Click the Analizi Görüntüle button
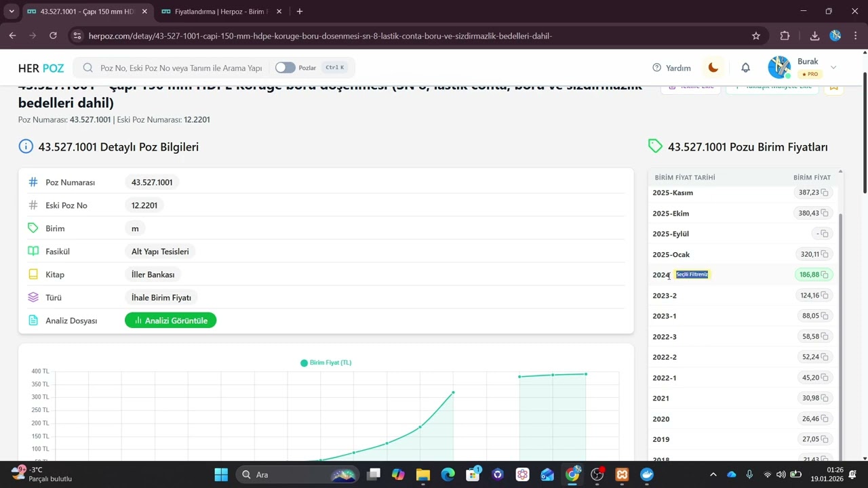This screenshot has height=488, width=868. [x=170, y=321]
